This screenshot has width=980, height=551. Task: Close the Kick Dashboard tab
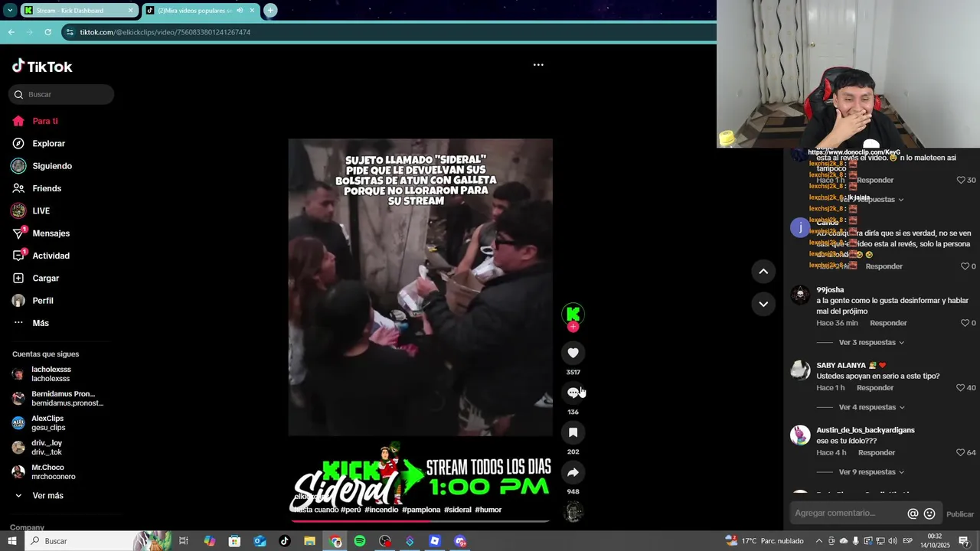(x=130, y=10)
